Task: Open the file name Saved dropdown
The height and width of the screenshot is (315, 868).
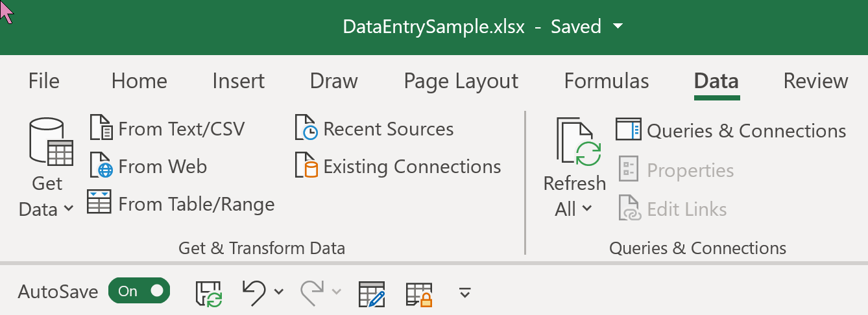Action: click(618, 27)
